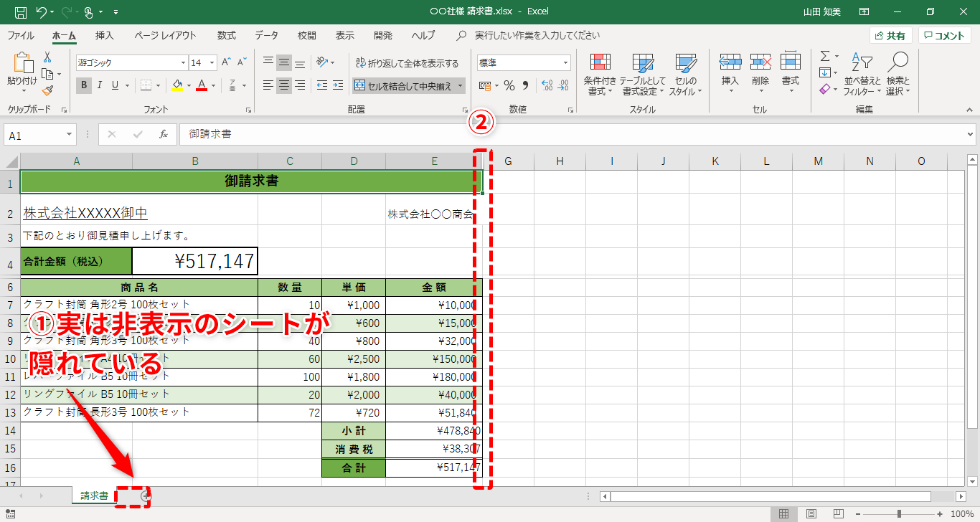Open the number format dropdown (標準)

566,62
